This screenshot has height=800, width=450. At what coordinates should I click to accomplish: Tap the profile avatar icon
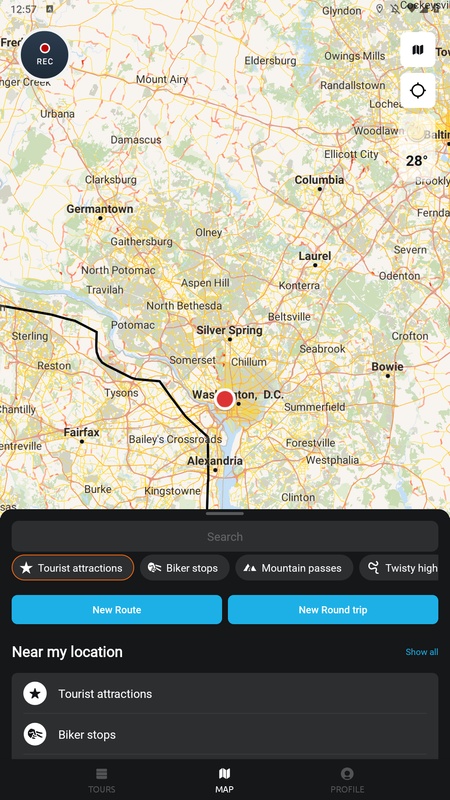point(347,774)
